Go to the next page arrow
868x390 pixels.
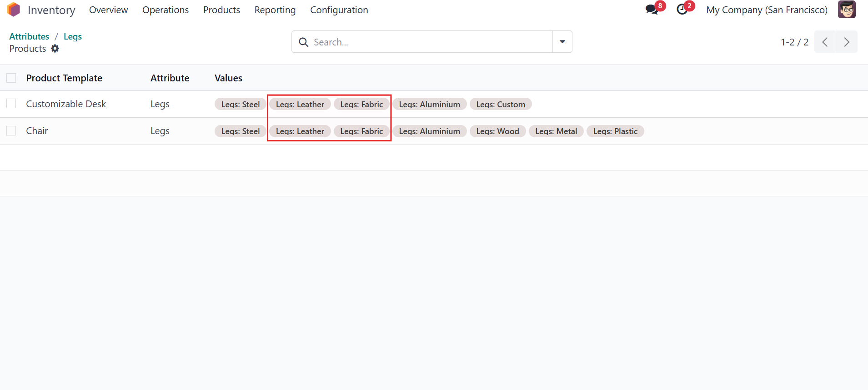847,42
